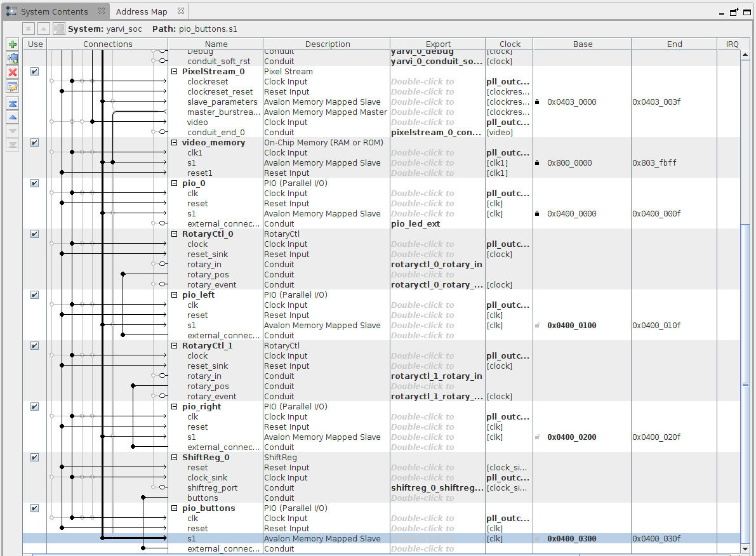Viewport: 756px width, 556px height.
Task: Click the hierarchy icon left of System: yarvi_soc
Action: (x=59, y=29)
